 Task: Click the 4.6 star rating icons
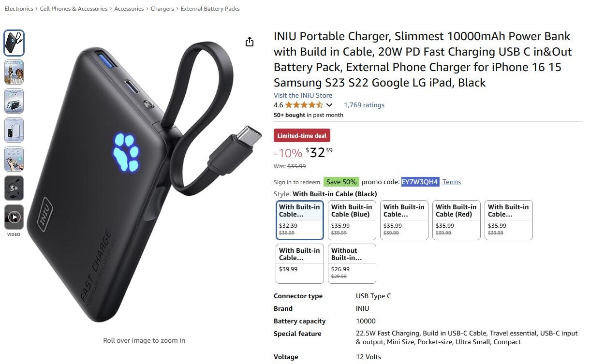(304, 105)
